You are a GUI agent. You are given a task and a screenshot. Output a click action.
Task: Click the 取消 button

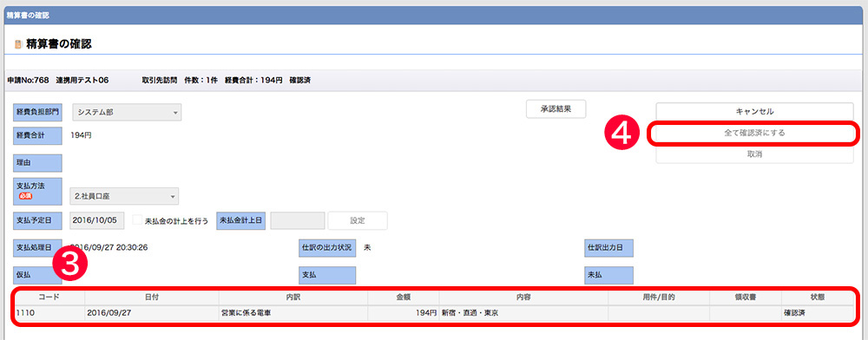754,154
